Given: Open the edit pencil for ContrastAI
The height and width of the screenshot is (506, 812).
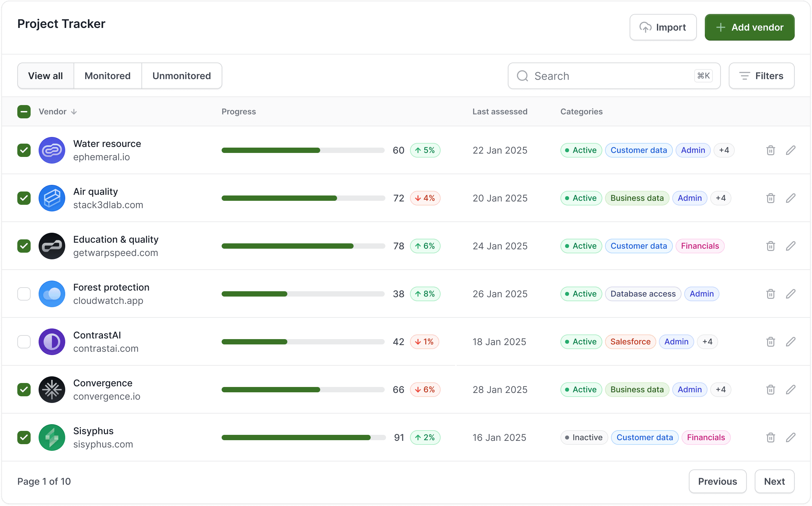Looking at the screenshot, I should 791,342.
